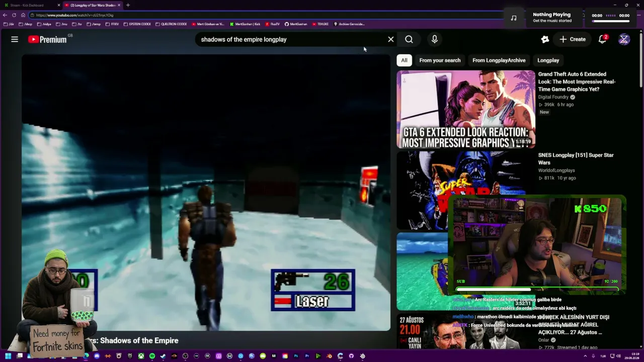Open the RusTV bookmark
This screenshot has width=644, height=362.
[x=273, y=24]
